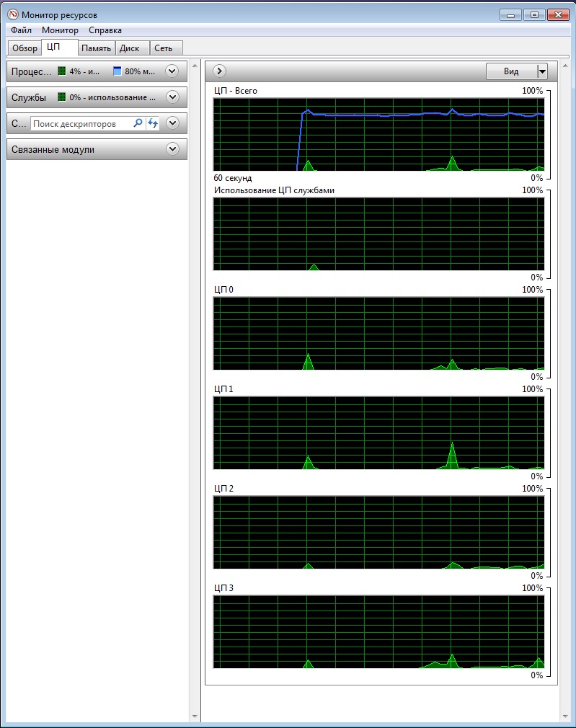Close the Монитор ресурсов window
The width and height of the screenshot is (576, 728).
(x=558, y=15)
